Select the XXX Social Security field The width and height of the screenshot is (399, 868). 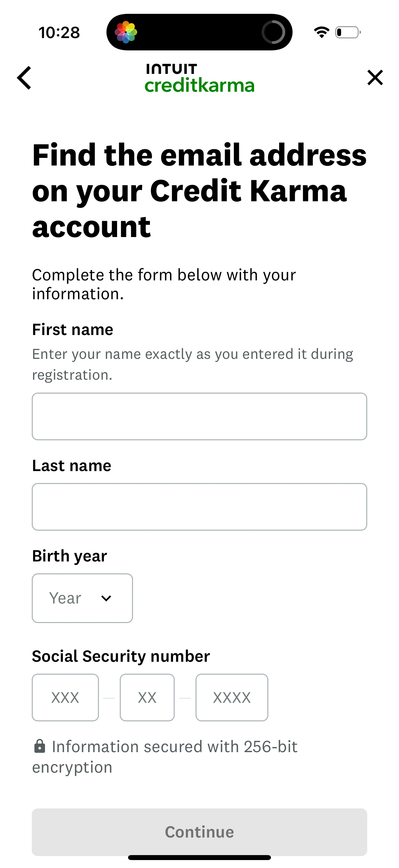[65, 698]
